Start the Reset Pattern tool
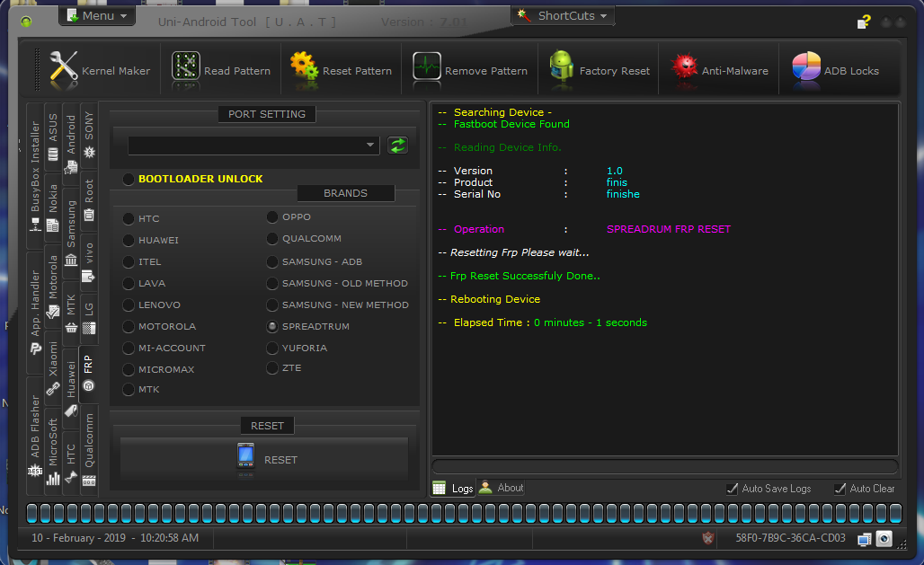The width and height of the screenshot is (924, 565). [x=341, y=70]
